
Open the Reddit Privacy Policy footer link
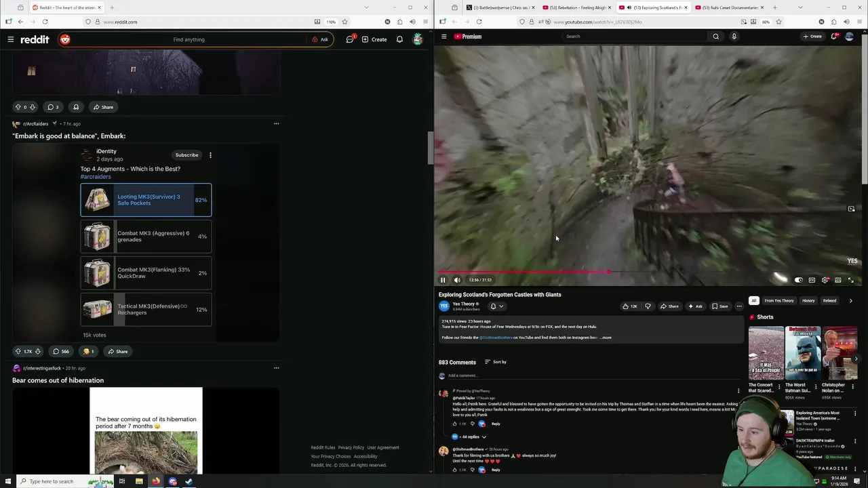coord(351,447)
